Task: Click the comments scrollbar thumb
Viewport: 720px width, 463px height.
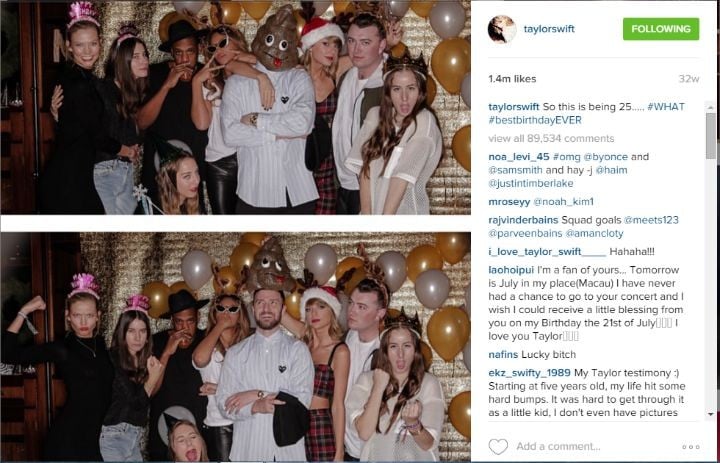Action: [x=711, y=136]
